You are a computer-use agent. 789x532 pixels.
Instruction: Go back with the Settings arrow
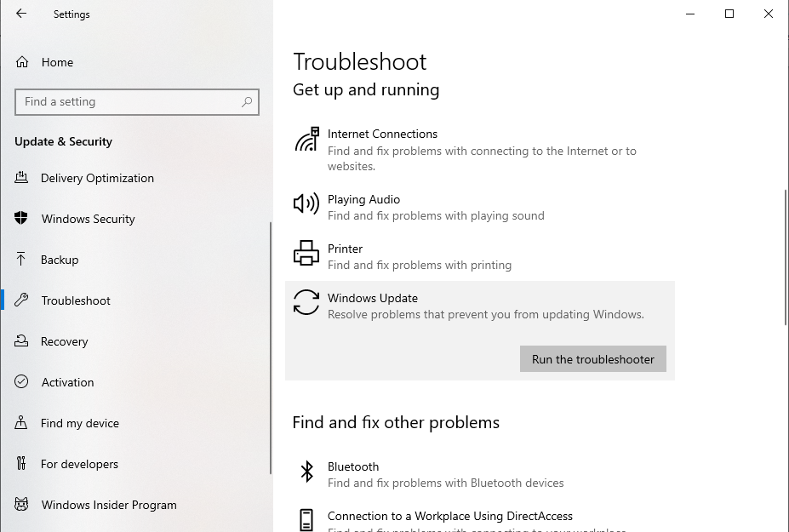[x=21, y=14]
